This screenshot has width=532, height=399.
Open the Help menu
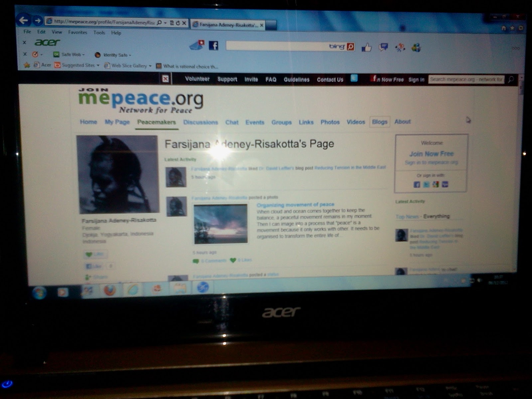116,33
